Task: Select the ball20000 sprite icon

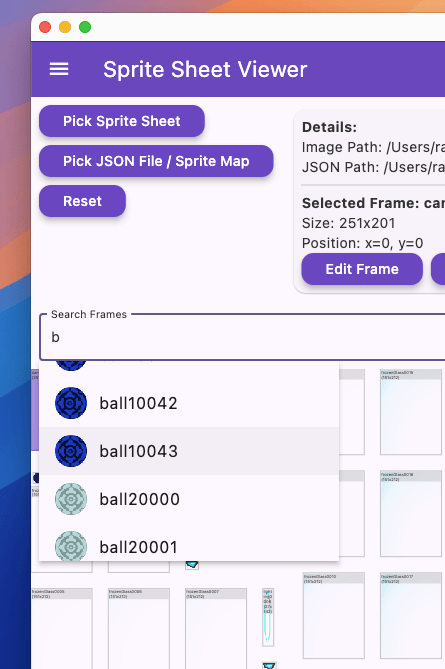Action: pyautogui.click(x=71, y=499)
